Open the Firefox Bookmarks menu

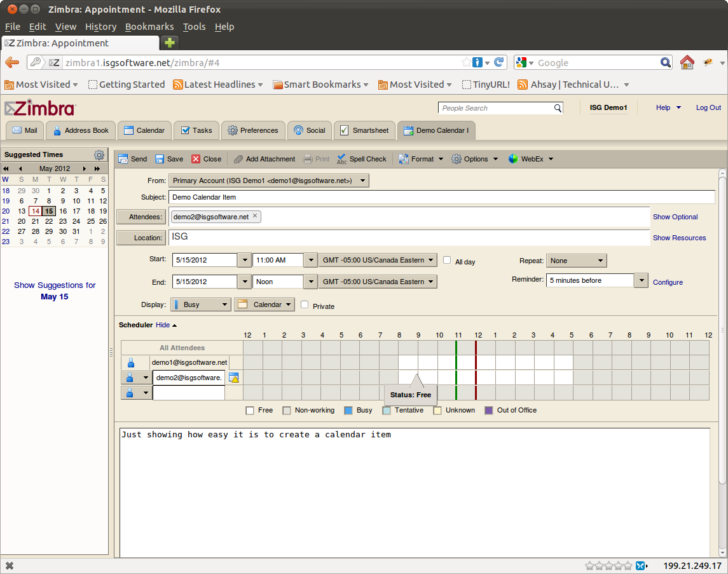tap(149, 27)
